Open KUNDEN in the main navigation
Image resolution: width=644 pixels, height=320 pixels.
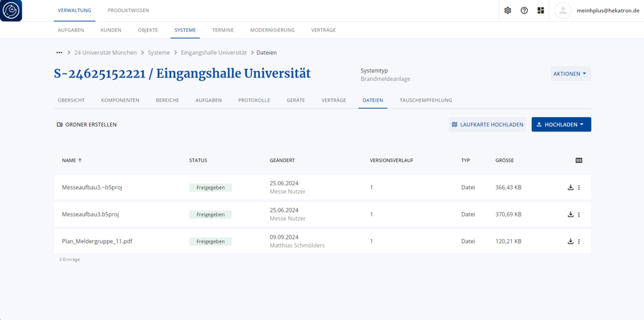click(111, 30)
